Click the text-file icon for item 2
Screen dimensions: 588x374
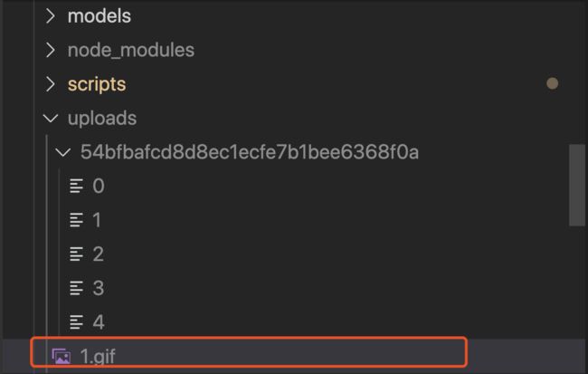(x=76, y=254)
